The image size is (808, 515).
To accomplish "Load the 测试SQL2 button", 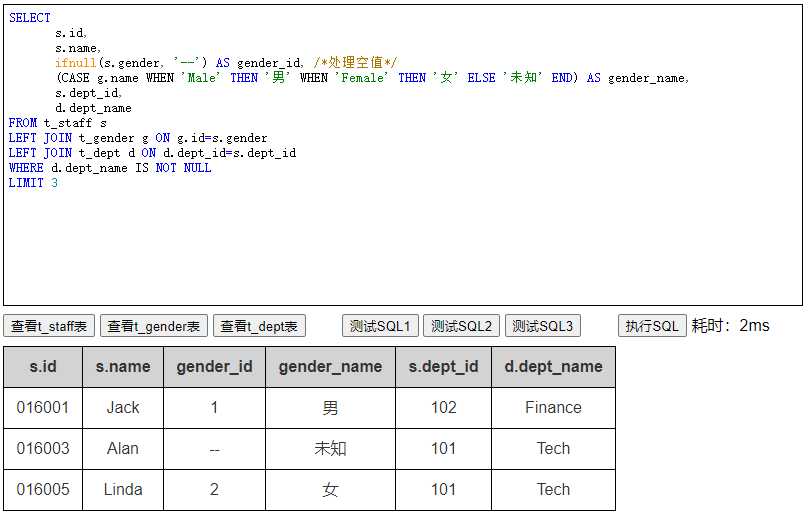I will click(461, 326).
